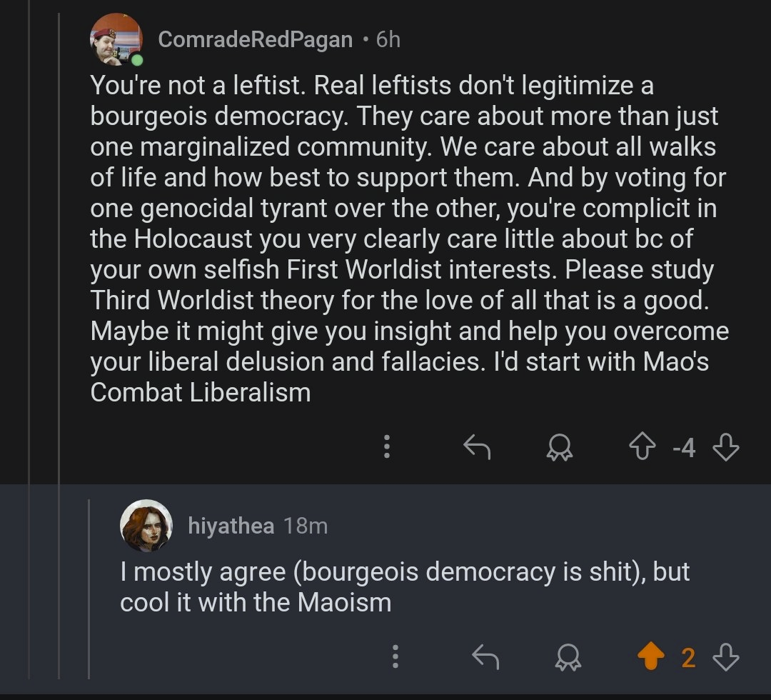
Task: Collapse hiyathea's reply via its thread line
Action: click(89, 586)
